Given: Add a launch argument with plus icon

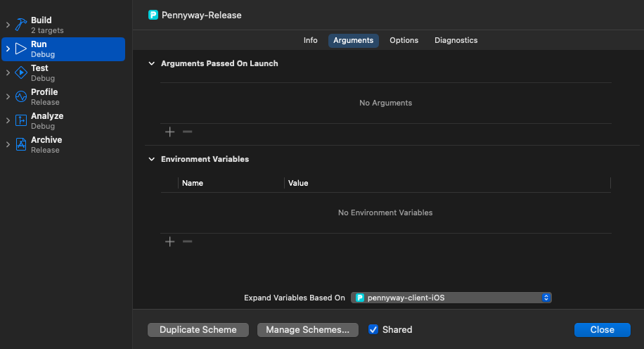Looking at the screenshot, I should (169, 132).
